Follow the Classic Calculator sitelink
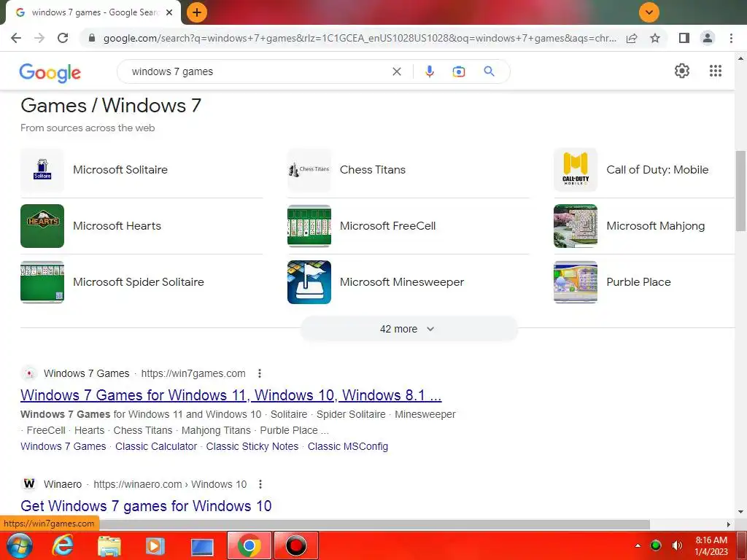Screen dimensions: 747x560 156,447
